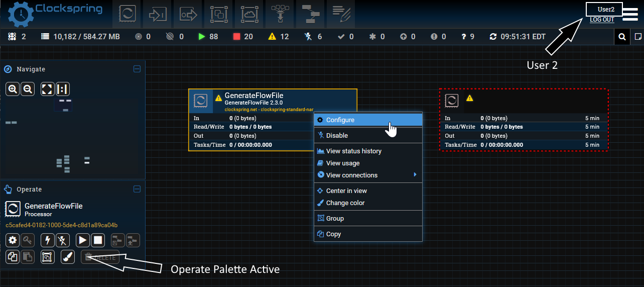Group the selection using the Operate panel icon

tap(48, 257)
